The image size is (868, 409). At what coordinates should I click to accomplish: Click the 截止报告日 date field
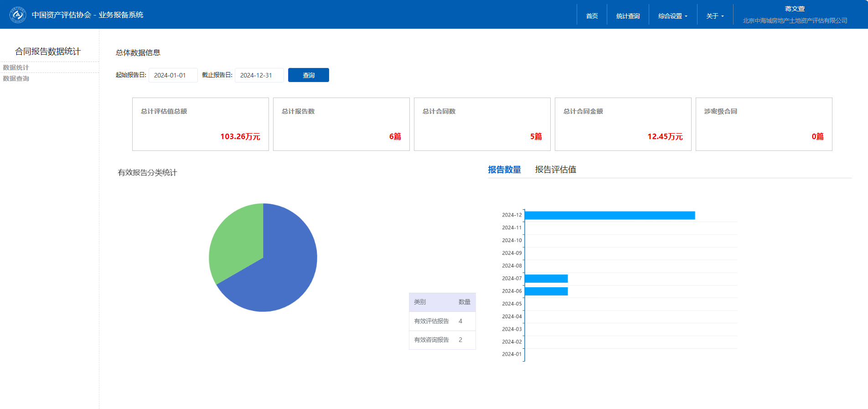click(x=259, y=75)
